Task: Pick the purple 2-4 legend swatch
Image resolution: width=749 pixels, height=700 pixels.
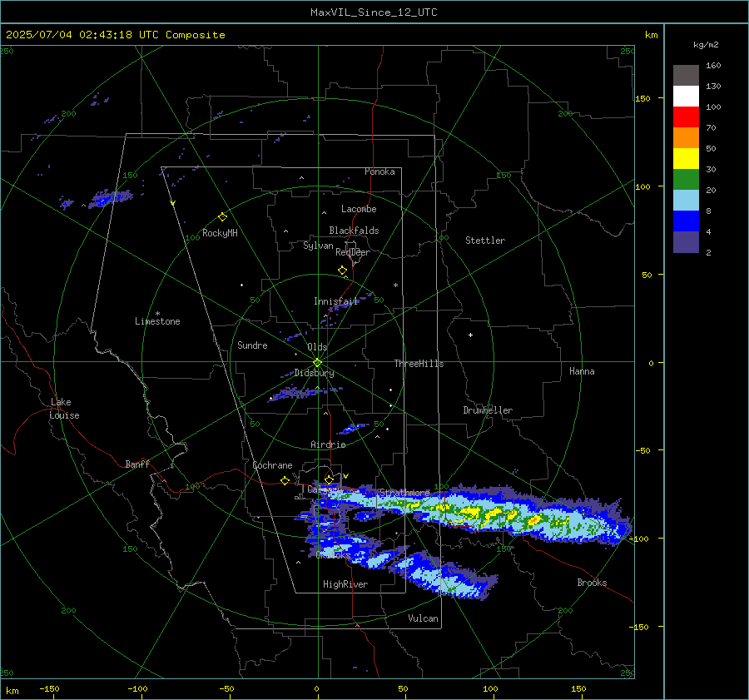Action: coord(686,241)
